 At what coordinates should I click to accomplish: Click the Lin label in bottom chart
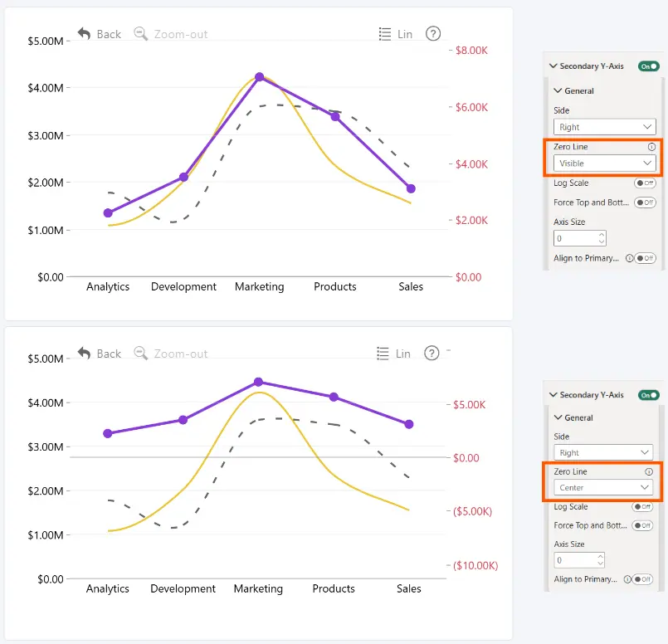pos(402,354)
